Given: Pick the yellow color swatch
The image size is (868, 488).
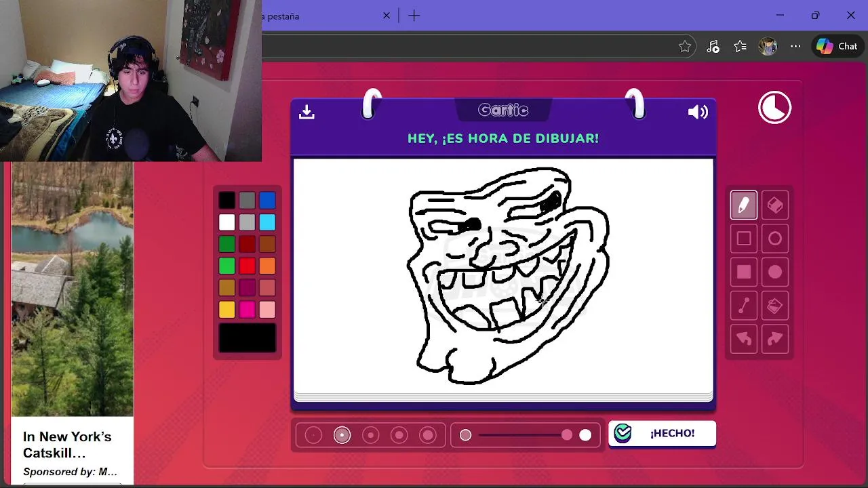Looking at the screenshot, I should coord(227,310).
